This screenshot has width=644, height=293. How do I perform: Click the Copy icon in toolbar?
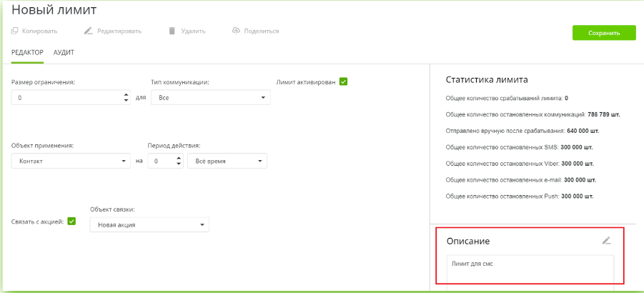coord(15,31)
